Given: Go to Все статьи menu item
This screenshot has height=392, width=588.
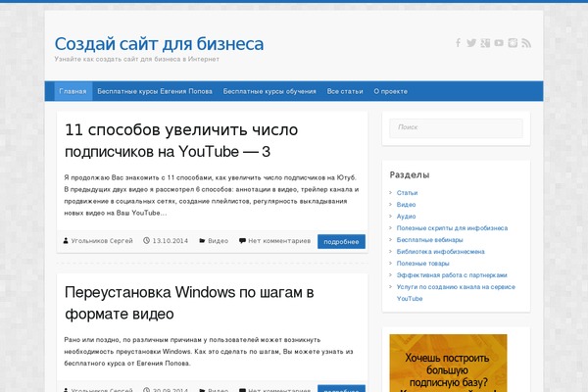Looking at the screenshot, I should [x=345, y=91].
